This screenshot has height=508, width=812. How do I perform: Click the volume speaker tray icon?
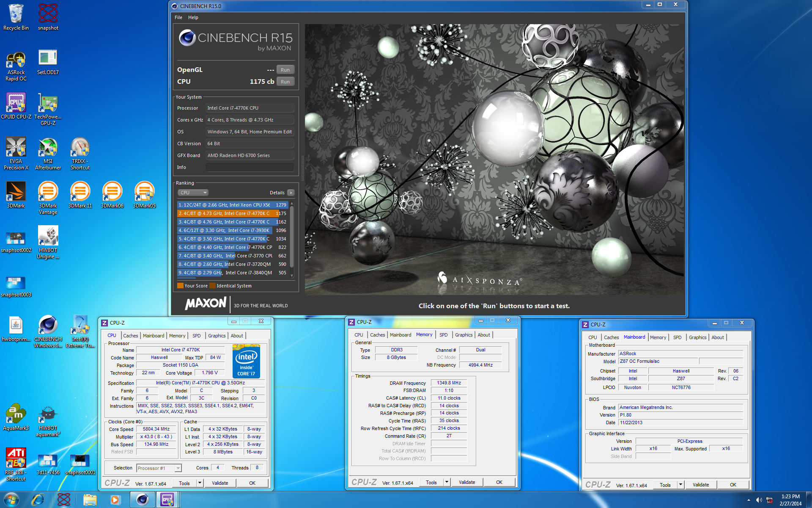point(759,500)
